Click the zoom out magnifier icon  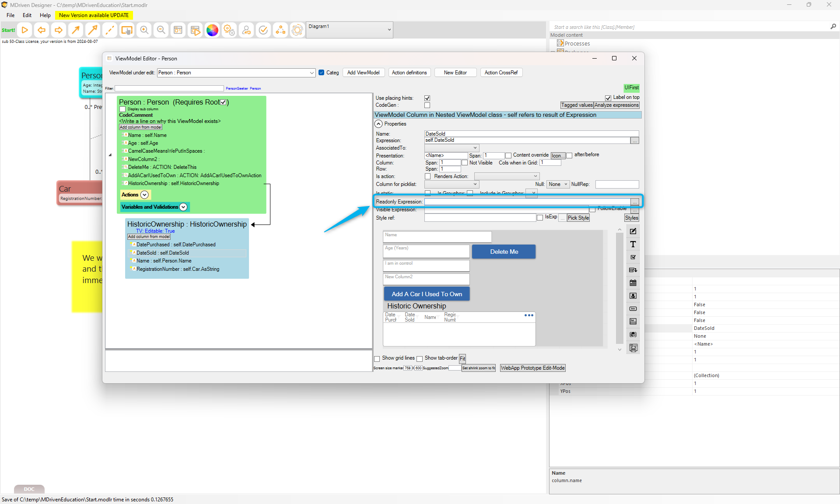point(161,30)
